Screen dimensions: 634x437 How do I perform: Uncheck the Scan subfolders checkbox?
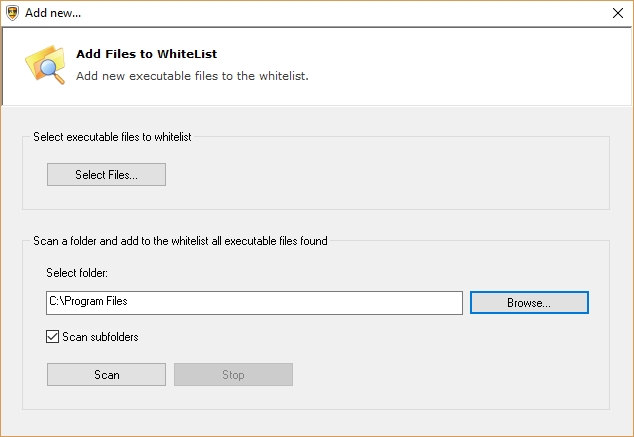[x=53, y=337]
